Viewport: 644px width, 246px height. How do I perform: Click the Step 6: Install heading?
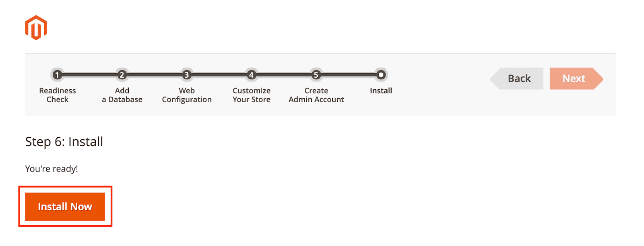click(64, 142)
